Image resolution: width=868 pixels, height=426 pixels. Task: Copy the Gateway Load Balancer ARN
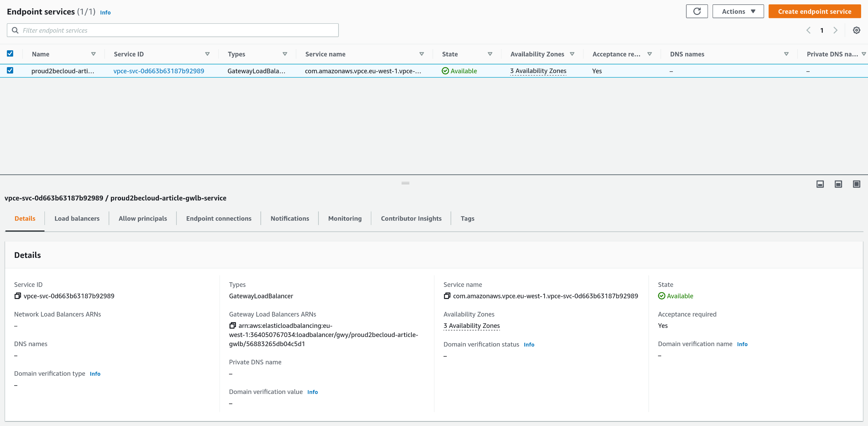tap(232, 325)
